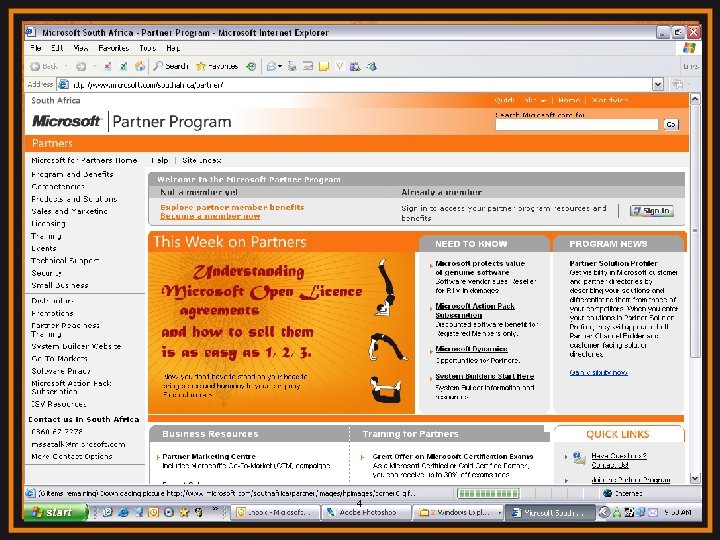This screenshot has width=720, height=540.
Task: Click the page loading progress bar
Action: (x=488, y=493)
